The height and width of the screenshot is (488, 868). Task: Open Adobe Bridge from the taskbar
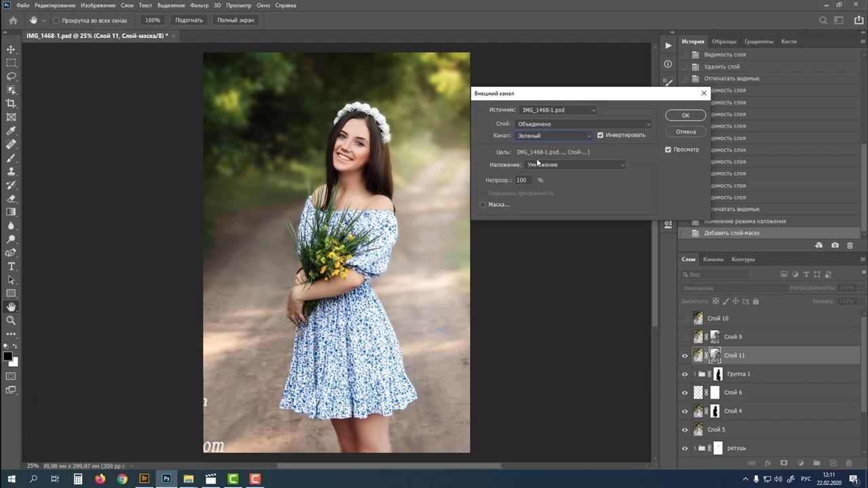(144, 479)
